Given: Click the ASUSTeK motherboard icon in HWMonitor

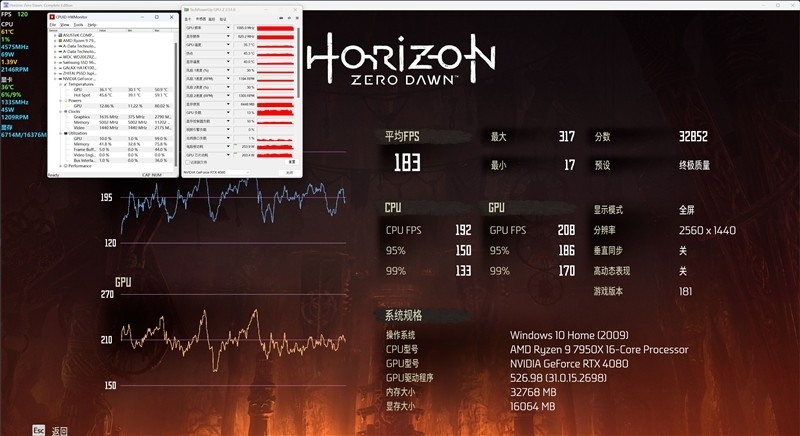Looking at the screenshot, I should click(60, 35).
